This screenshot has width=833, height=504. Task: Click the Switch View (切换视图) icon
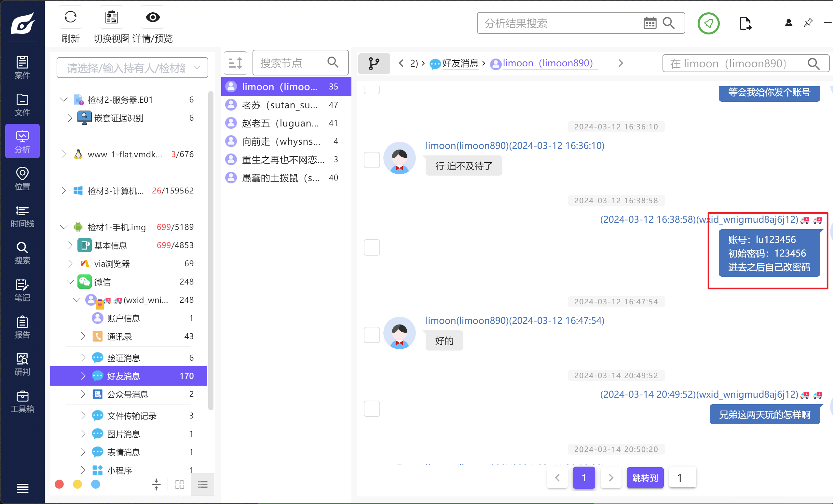(x=111, y=17)
